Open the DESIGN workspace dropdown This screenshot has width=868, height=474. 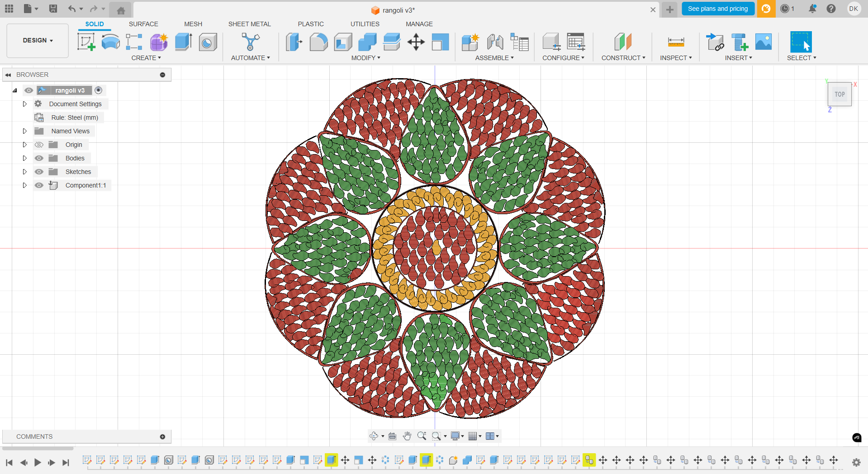[x=38, y=40]
